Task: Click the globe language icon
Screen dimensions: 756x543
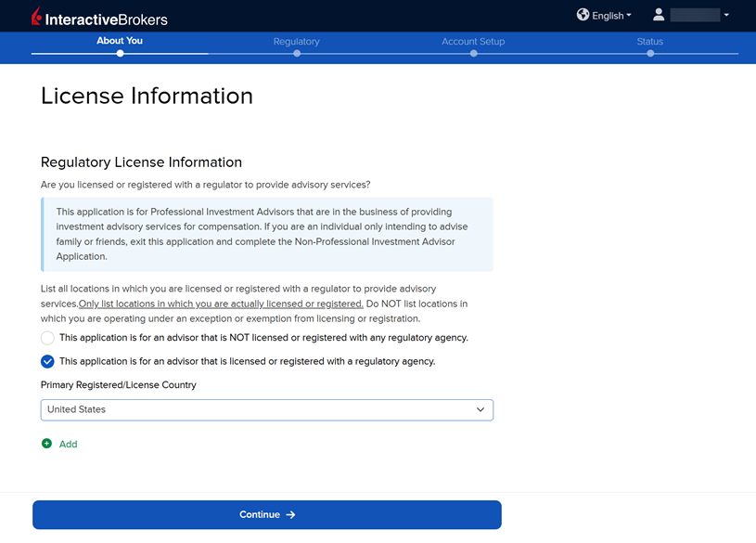Action: pyautogui.click(x=583, y=15)
